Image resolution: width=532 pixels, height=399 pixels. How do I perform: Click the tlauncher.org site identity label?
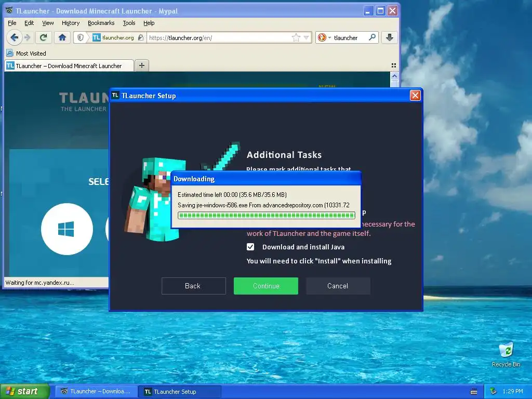click(118, 37)
